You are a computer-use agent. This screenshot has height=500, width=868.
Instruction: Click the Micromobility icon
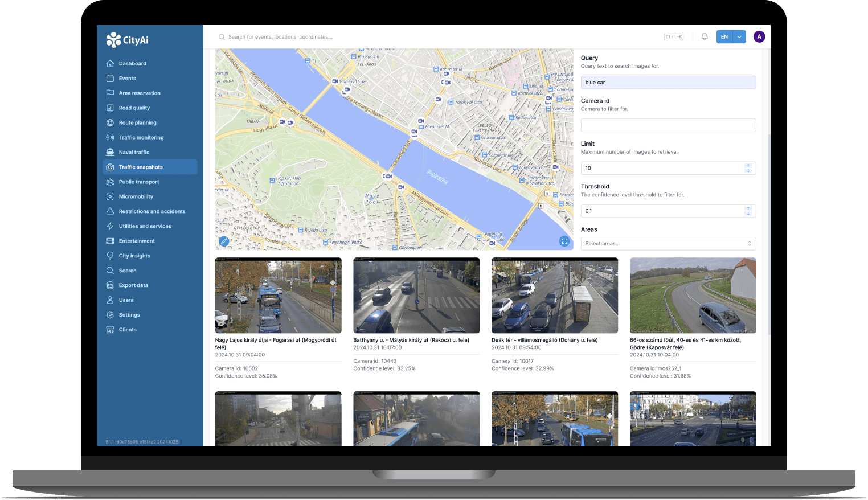click(110, 197)
